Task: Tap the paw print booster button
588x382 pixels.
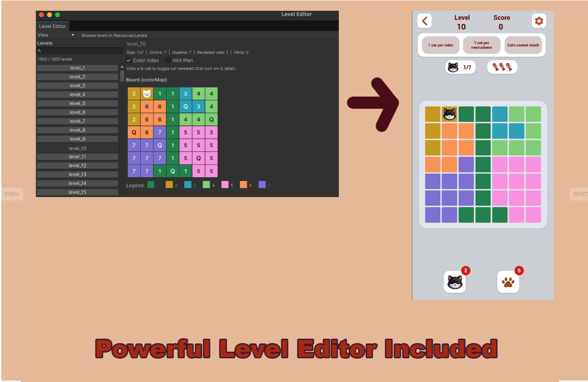Action: (x=508, y=282)
